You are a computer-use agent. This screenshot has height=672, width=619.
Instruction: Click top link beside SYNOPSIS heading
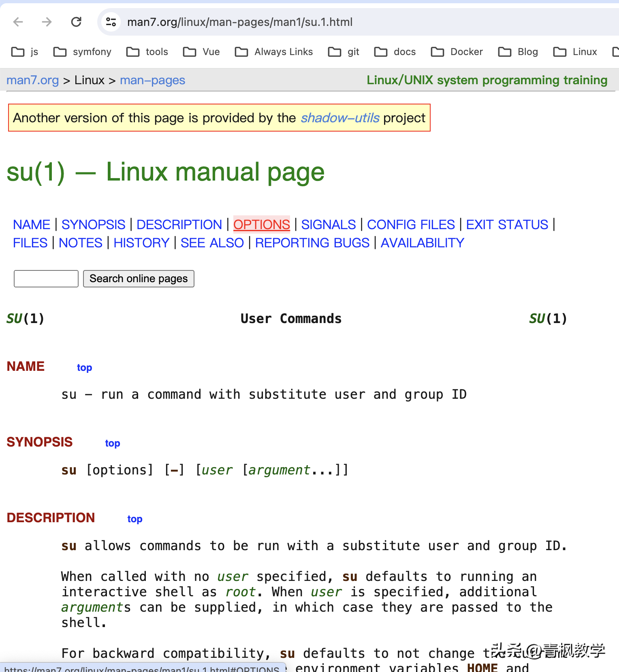113,443
